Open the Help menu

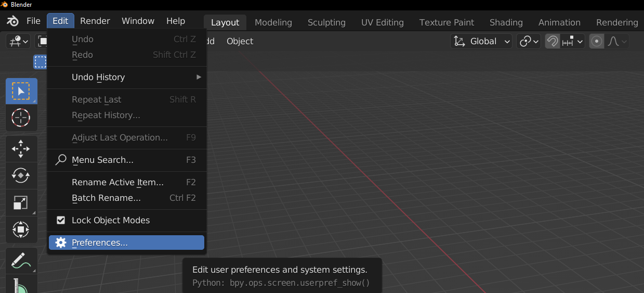point(176,21)
